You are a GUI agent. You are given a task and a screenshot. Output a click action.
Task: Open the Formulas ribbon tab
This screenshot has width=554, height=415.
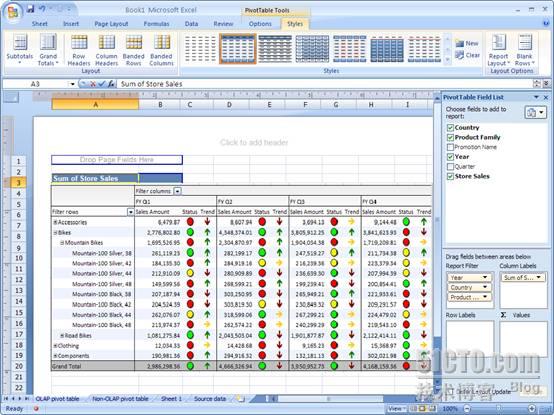(157, 24)
